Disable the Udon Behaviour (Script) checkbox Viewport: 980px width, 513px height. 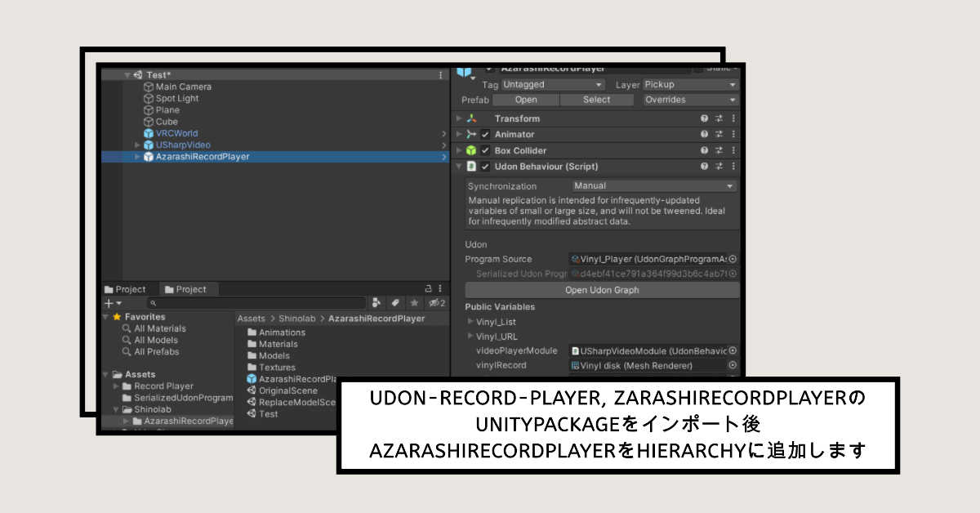pos(486,167)
